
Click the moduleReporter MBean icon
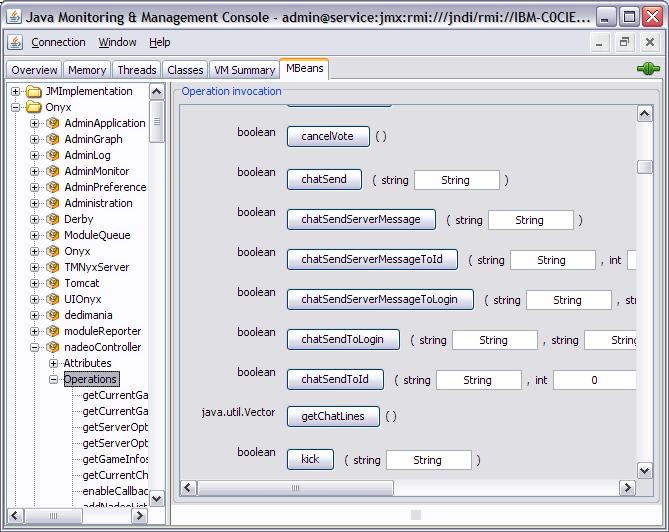click(x=52, y=331)
